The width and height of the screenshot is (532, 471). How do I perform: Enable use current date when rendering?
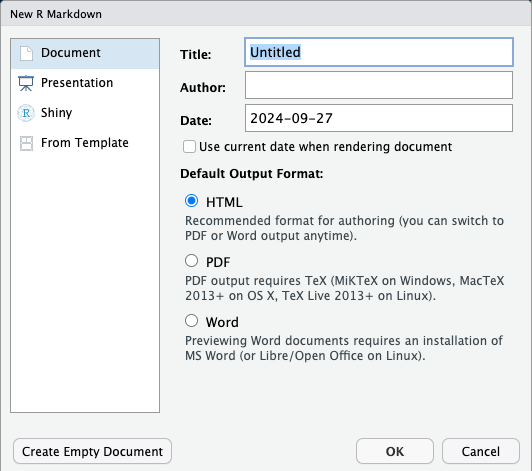189,147
